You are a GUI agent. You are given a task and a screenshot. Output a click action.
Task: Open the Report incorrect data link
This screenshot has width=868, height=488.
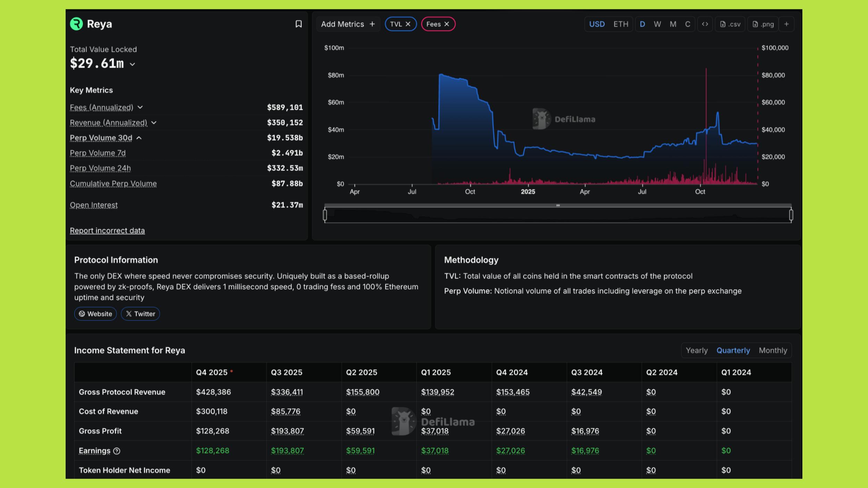pyautogui.click(x=107, y=230)
